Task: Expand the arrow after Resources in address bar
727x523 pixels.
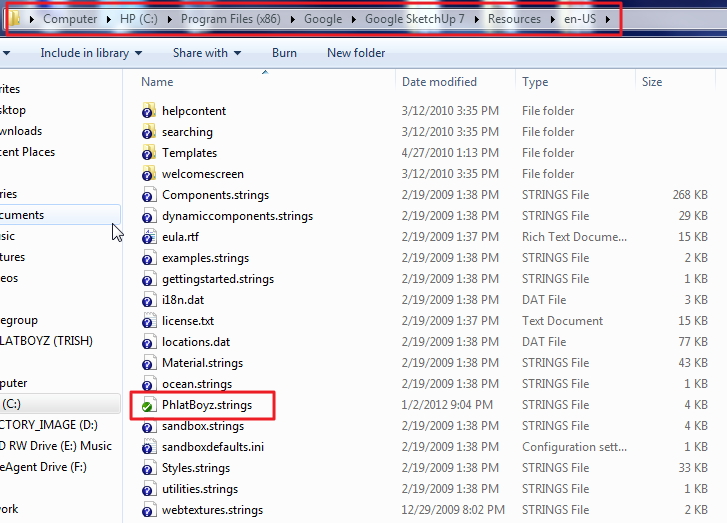Action: tap(550, 19)
